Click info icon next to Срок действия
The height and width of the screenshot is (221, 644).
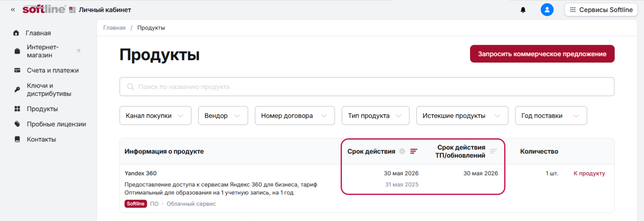[402, 151]
